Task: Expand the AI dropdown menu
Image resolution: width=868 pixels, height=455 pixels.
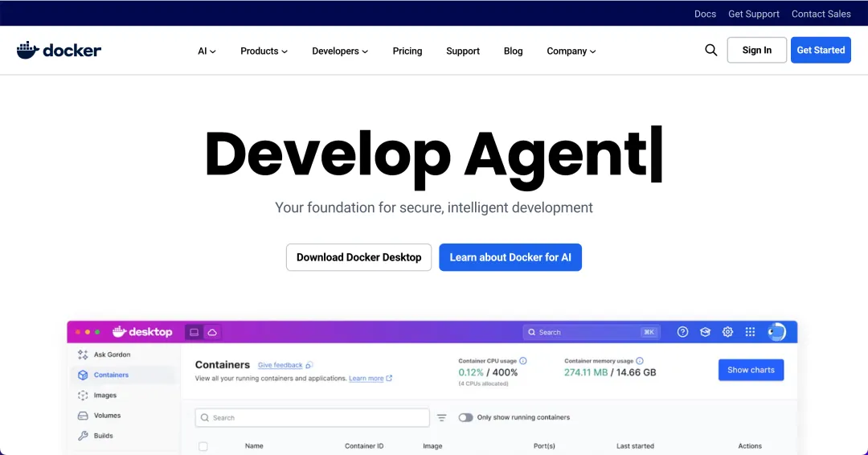Action: coord(207,51)
